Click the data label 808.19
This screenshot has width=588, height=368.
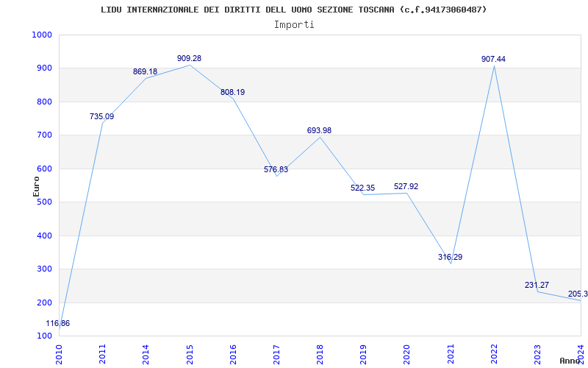(x=232, y=92)
